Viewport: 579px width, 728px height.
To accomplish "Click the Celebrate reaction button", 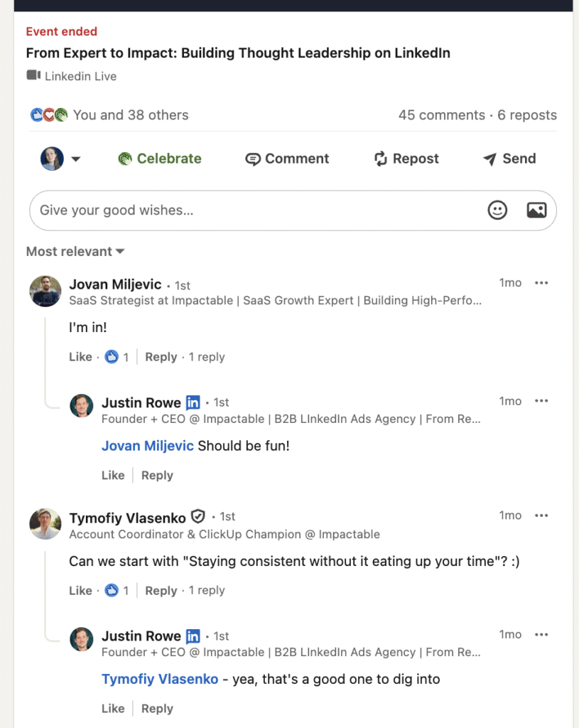I will click(160, 159).
